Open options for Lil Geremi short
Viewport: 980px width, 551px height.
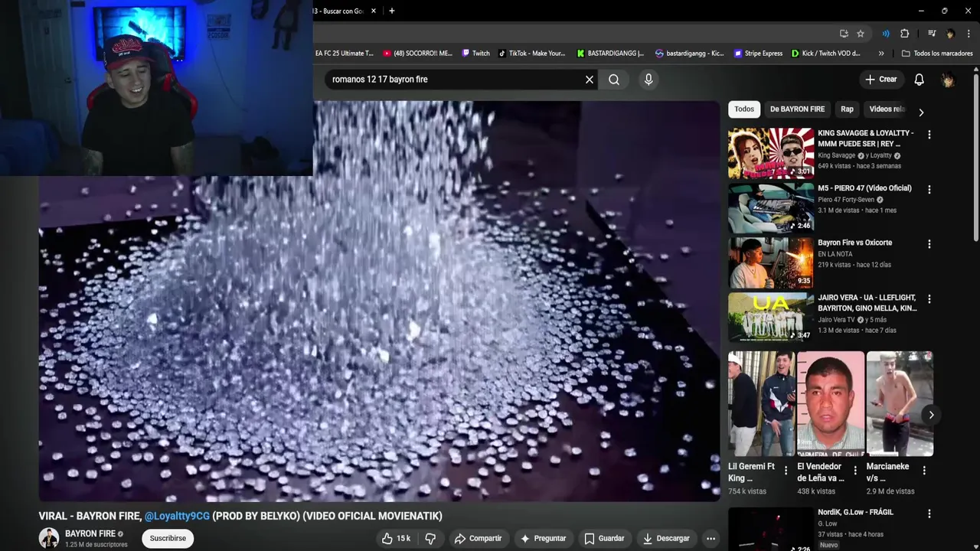tap(786, 471)
